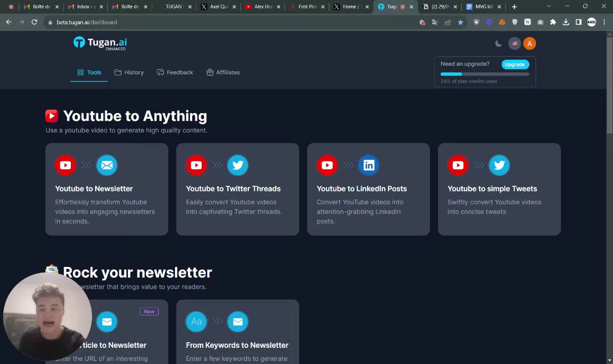Open Youtube to simple Tweets tool

coord(499,189)
